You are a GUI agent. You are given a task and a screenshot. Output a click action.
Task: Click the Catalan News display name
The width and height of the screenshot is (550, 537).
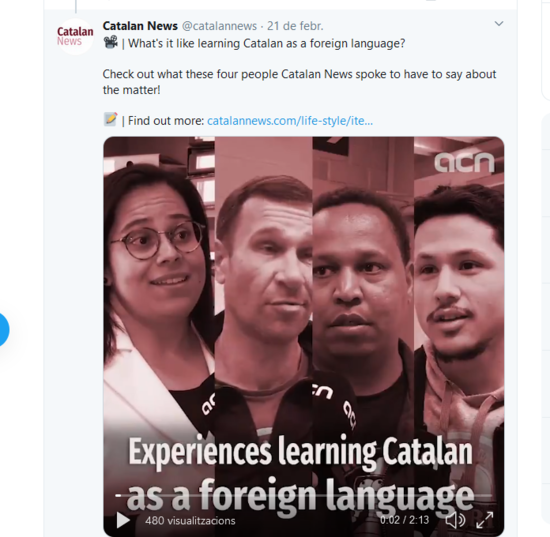point(140,26)
